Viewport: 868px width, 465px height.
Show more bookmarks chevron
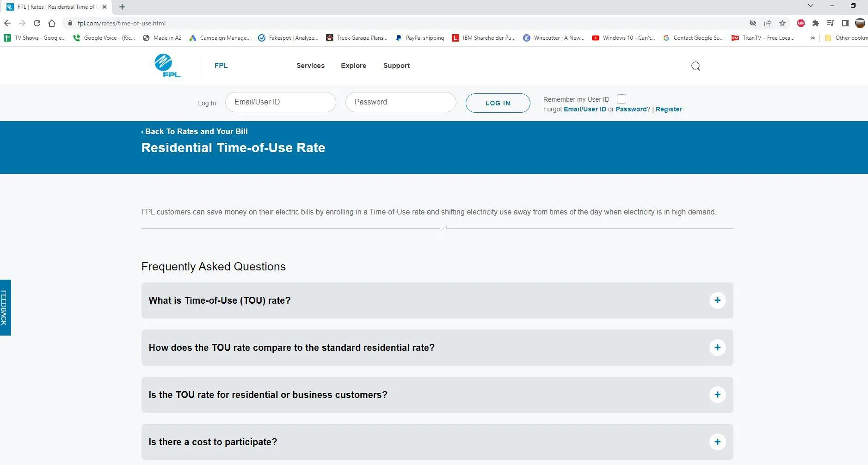[x=813, y=38]
